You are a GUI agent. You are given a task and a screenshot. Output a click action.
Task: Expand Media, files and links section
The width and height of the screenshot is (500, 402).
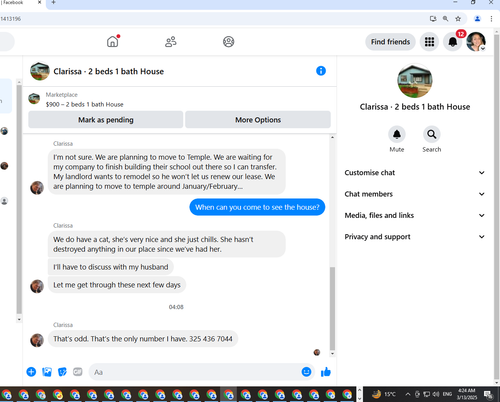click(x=414, y=215)
